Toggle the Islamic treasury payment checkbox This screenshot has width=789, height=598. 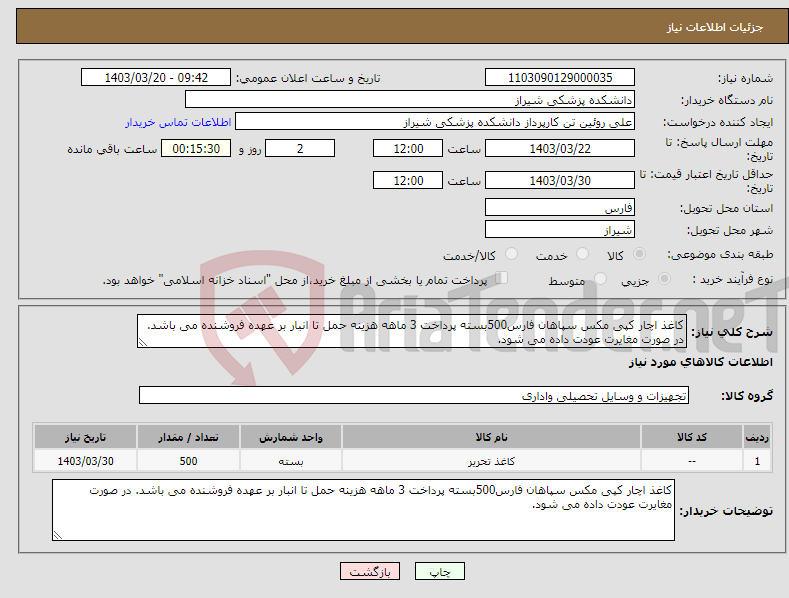click(x=502, y=278)
